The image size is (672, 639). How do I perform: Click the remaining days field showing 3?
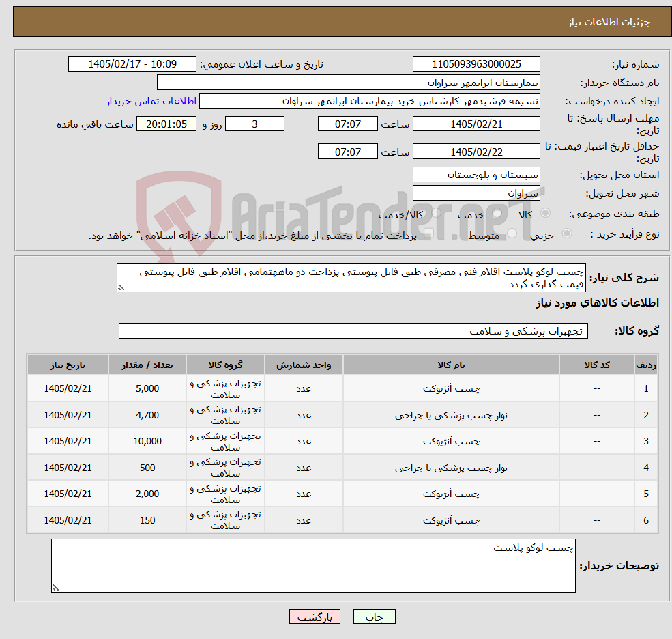point(254,124)
